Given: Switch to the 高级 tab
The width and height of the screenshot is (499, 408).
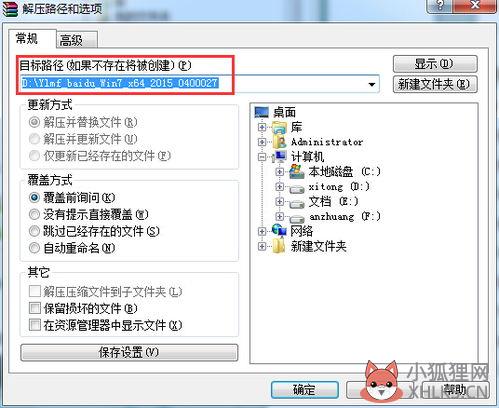Looking at the screenshot, I should tap(77, 40).
